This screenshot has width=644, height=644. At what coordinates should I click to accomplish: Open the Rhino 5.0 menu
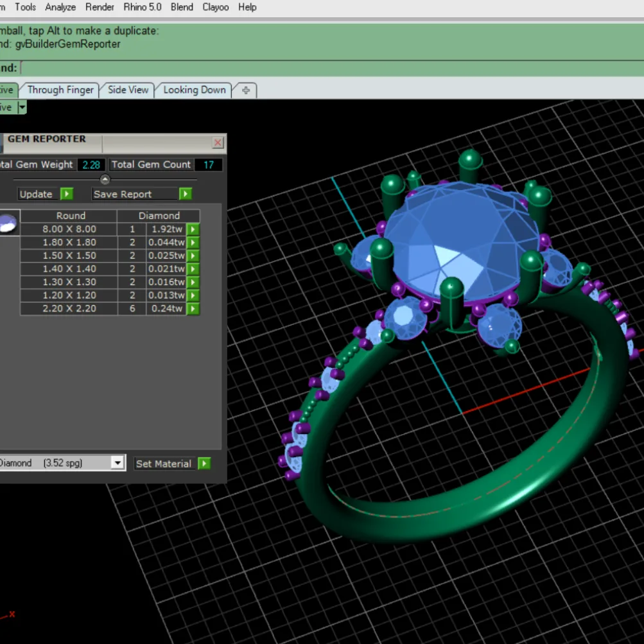coord(143,7)
